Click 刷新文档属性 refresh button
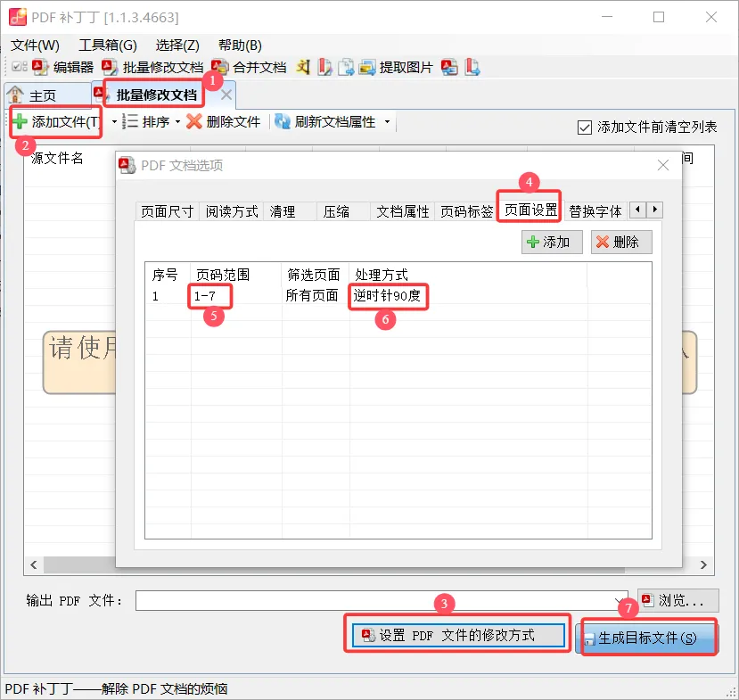 [325, 122]
